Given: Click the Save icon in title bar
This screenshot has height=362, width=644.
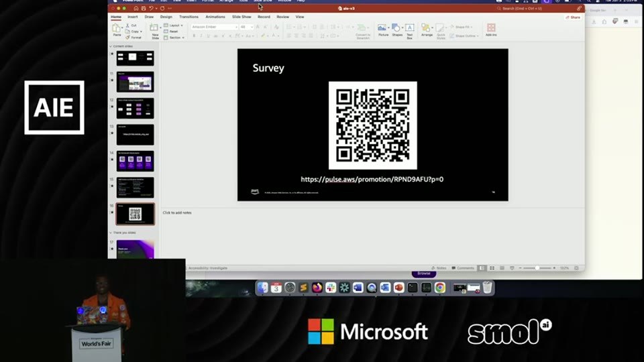Looking at the screenshot, I should (x=144, y=8).
